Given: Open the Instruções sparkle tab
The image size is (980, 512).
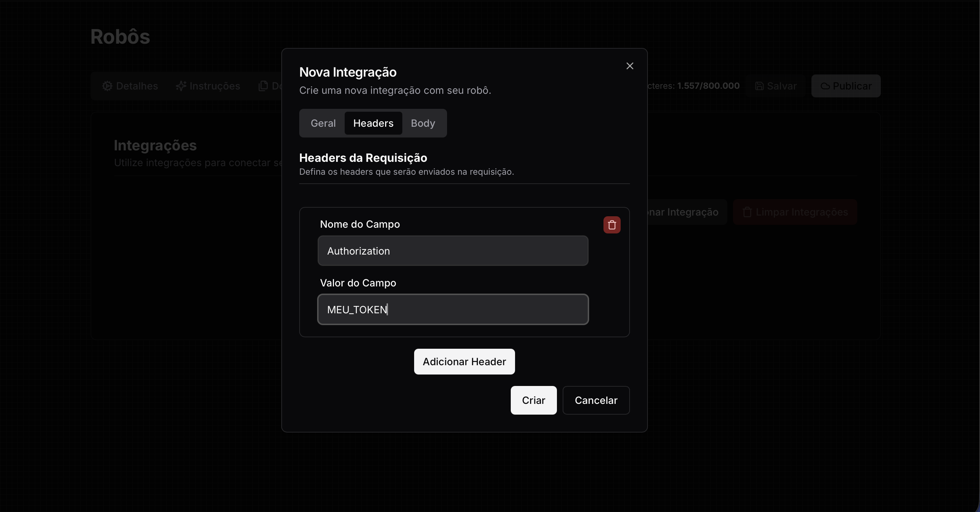Looking at the screenshot, I should pyautogui.click(x=181, y=86).
